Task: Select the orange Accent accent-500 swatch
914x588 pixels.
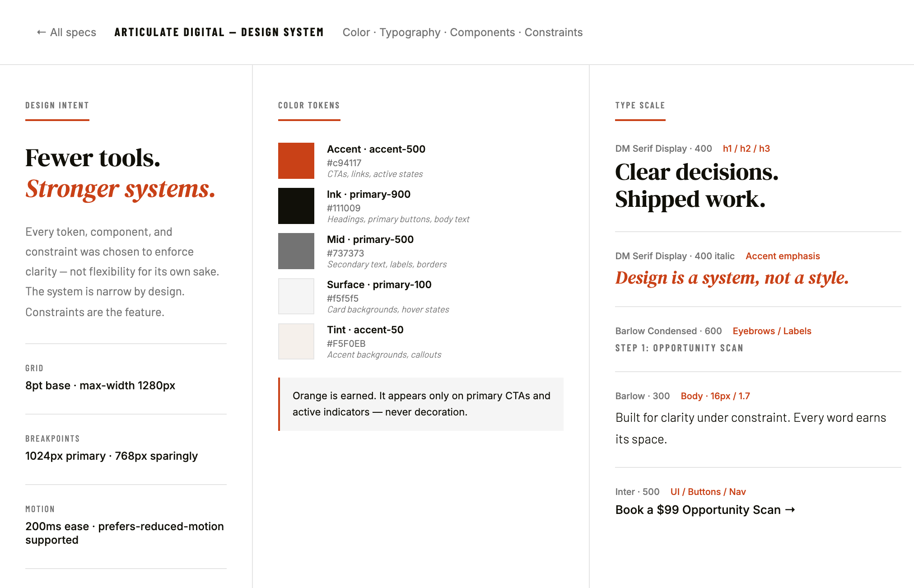Action: point(296,161)
